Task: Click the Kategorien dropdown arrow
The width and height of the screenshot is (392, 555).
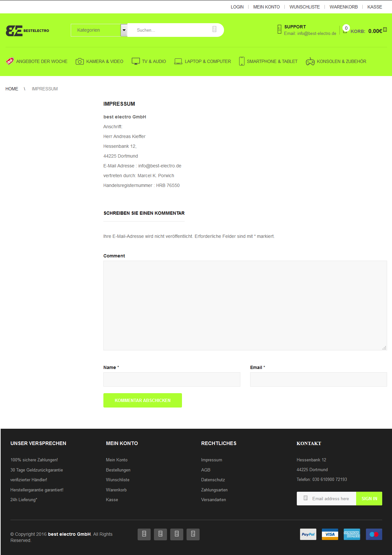Action: [124, 30]
